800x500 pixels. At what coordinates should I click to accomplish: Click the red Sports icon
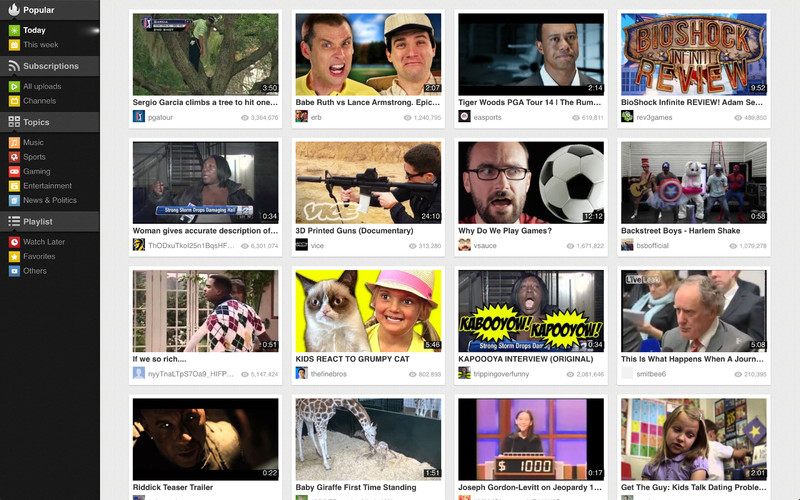tap(14, 157)
